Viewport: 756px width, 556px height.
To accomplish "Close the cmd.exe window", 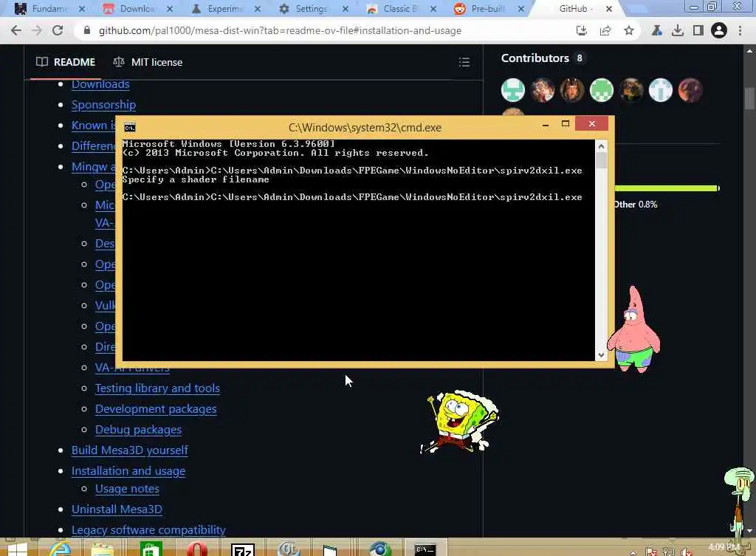I will 592,124.
